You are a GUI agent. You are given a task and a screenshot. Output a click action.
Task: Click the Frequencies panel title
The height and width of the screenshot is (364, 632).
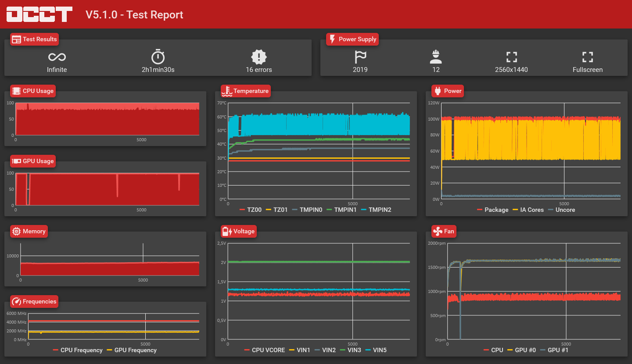click(x=34, y=301)
